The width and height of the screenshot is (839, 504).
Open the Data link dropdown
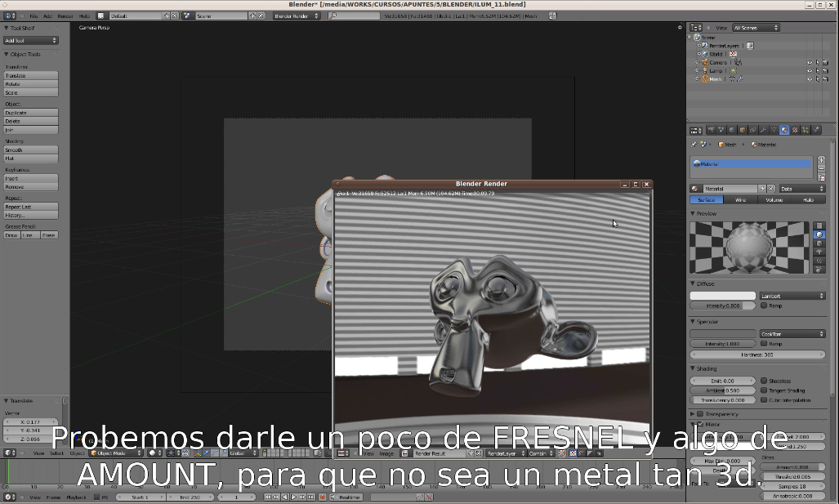(802, 189)
